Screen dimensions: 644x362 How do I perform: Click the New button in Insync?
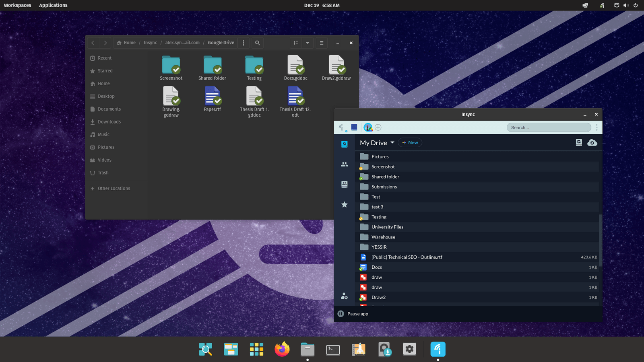tap(410, 142)
